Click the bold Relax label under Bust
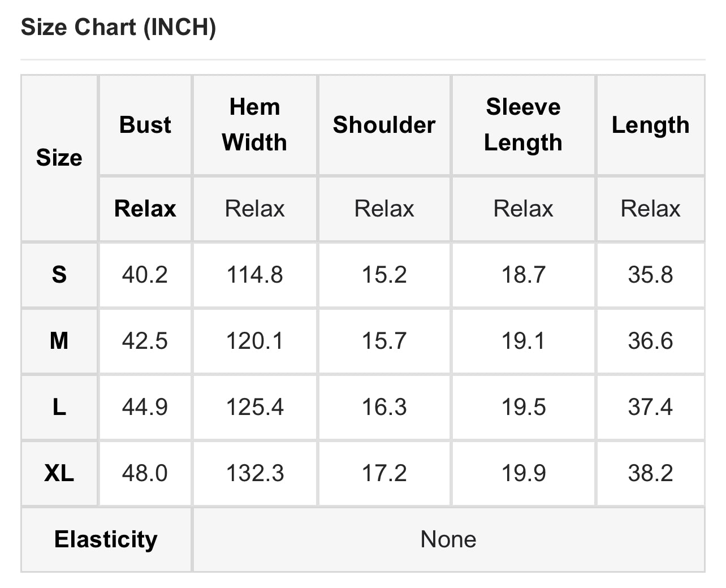The height and width of the screenshot is (588, 726). [145, 209]
